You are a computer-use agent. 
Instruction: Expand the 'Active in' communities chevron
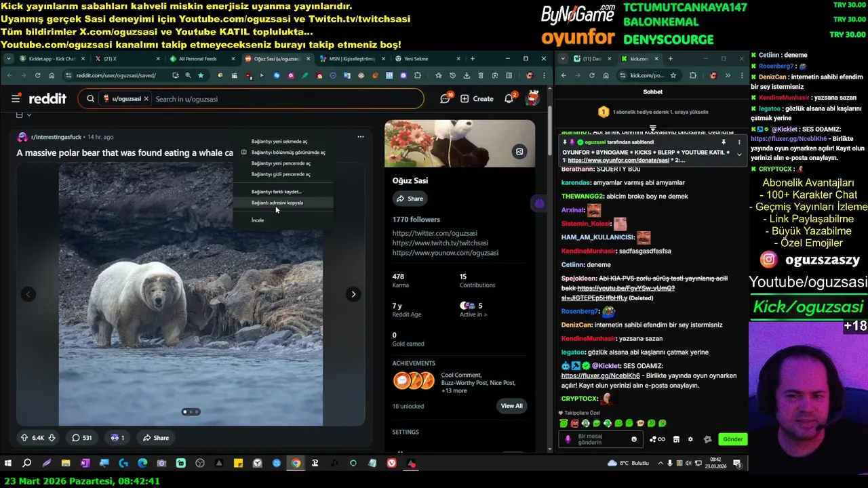pyautogui.click(x=485, y=314)
